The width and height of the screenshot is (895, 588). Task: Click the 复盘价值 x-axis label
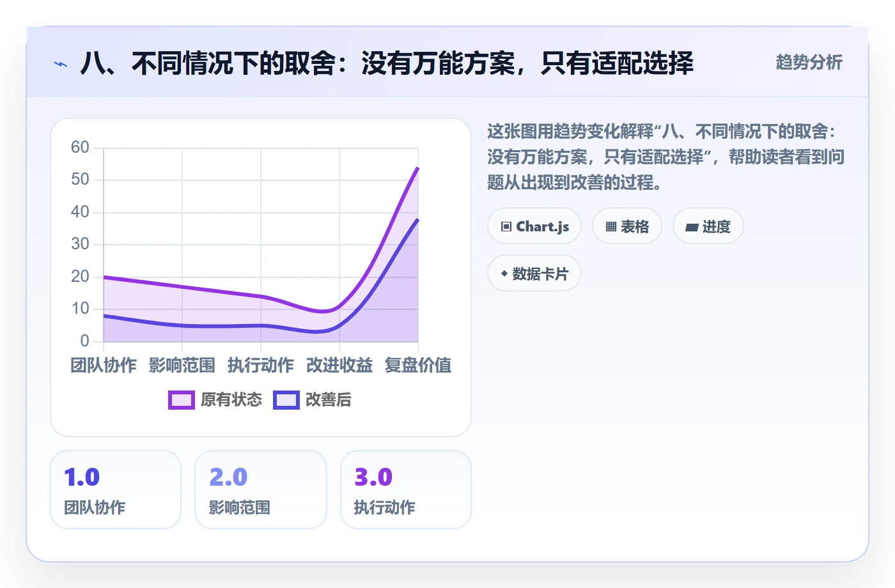pyautogui.click(x=418, y=365)
